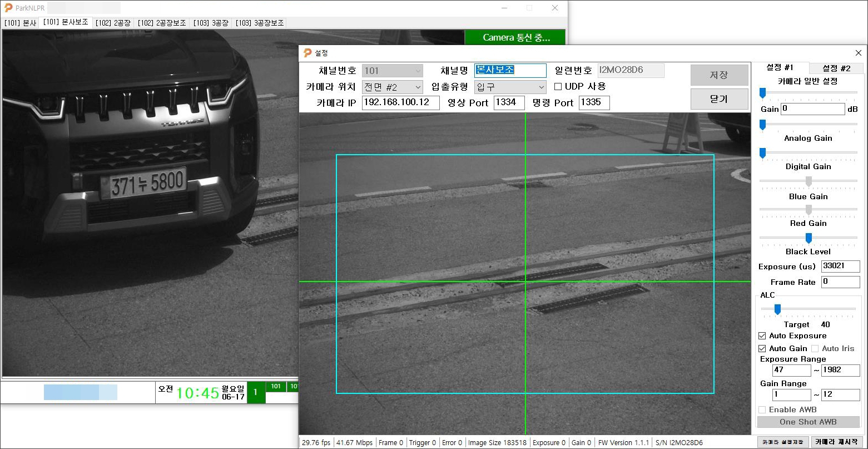Click the Exposure Range minimum field 47
Screen dimensions: 868x449
(x=792, y=371)
